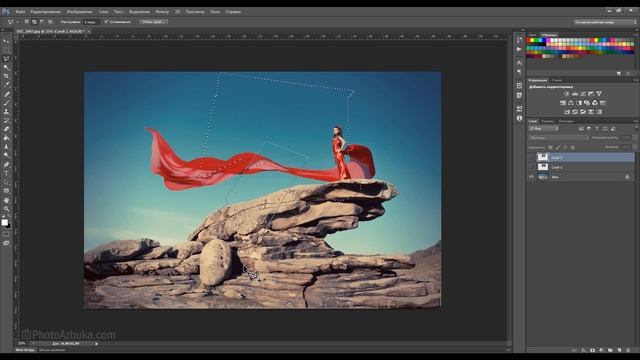Viewport: 640px width, 360px height.
Task: Turn layer filtering on or off
Action: pyautogui.click(x=636, y=129)
